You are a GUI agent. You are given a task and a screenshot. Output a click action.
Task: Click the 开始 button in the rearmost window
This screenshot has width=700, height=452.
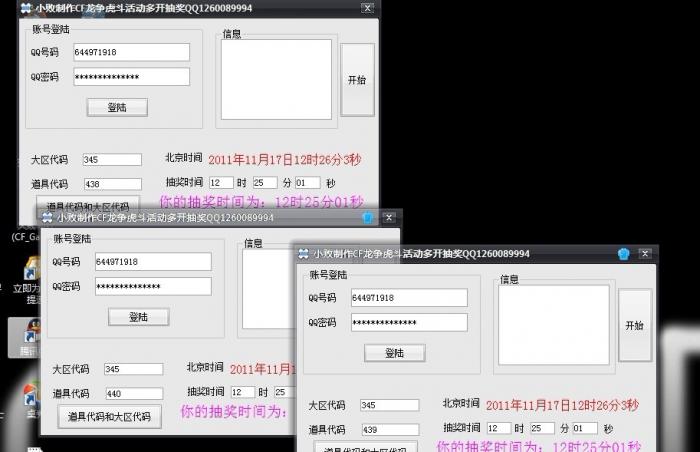point(357,80)
